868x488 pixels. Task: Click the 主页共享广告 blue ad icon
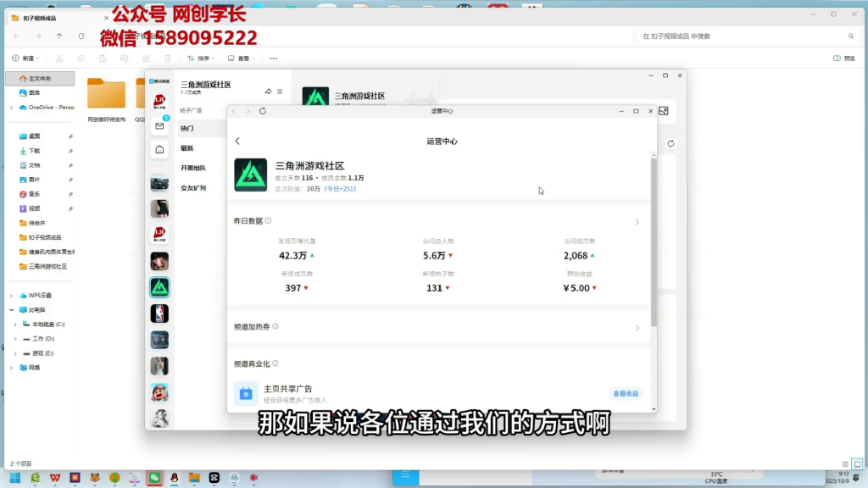click(246, 391)
